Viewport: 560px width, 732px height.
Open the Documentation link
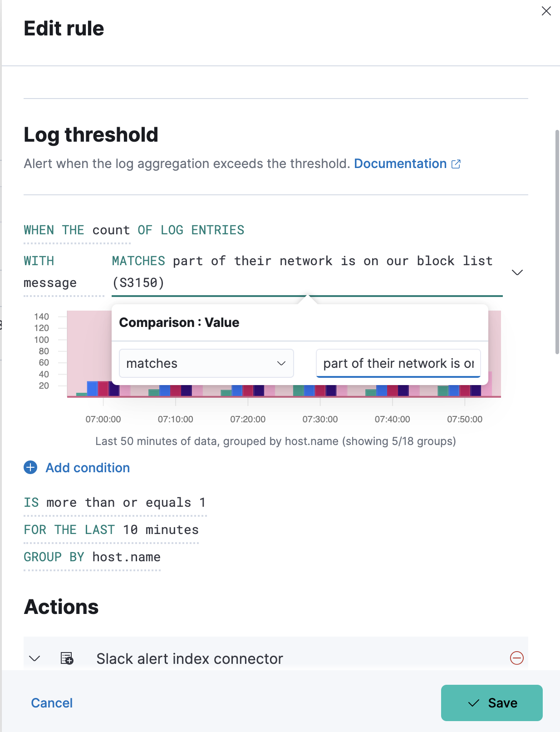pyautogui.click(x=400, y=164)
